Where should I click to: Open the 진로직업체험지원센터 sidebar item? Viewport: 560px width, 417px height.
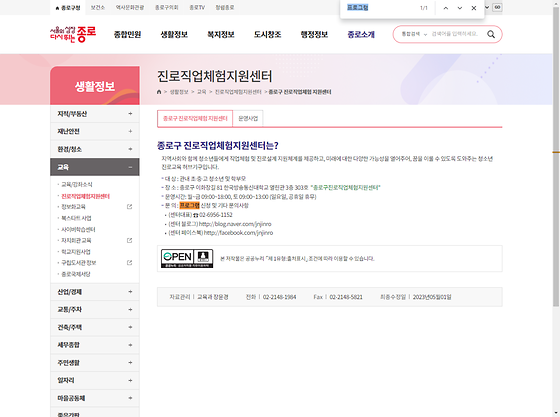pos(85,196)
